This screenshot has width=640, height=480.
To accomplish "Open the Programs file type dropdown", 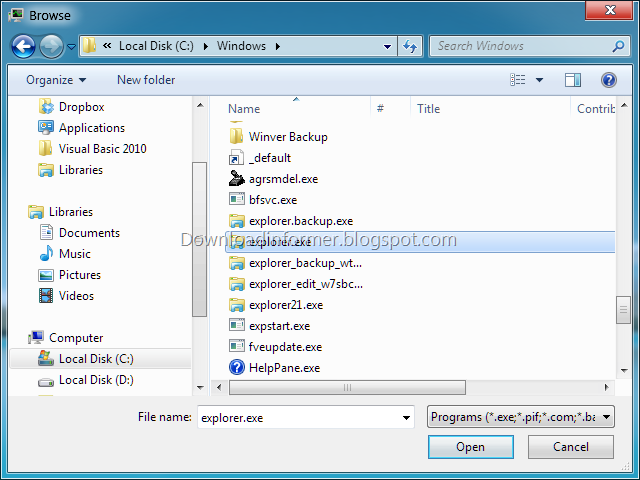I will pyautogui.click(x=520, y=417).
